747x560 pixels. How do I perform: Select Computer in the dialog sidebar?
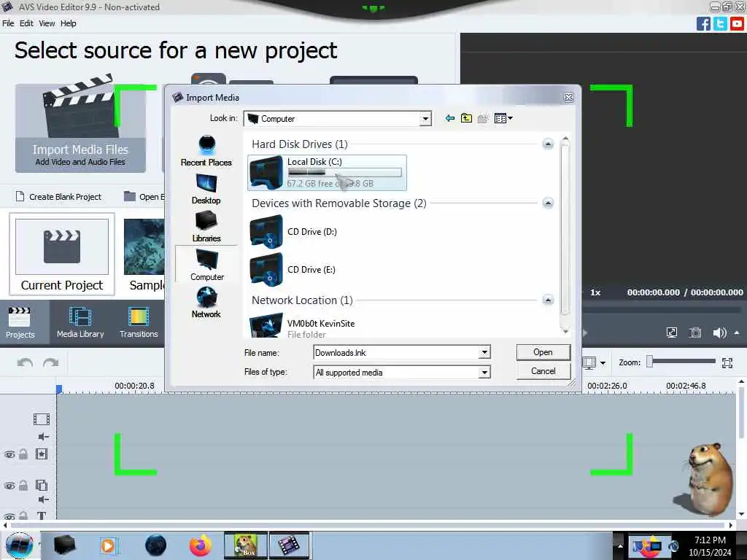click(x=206, y=265)
